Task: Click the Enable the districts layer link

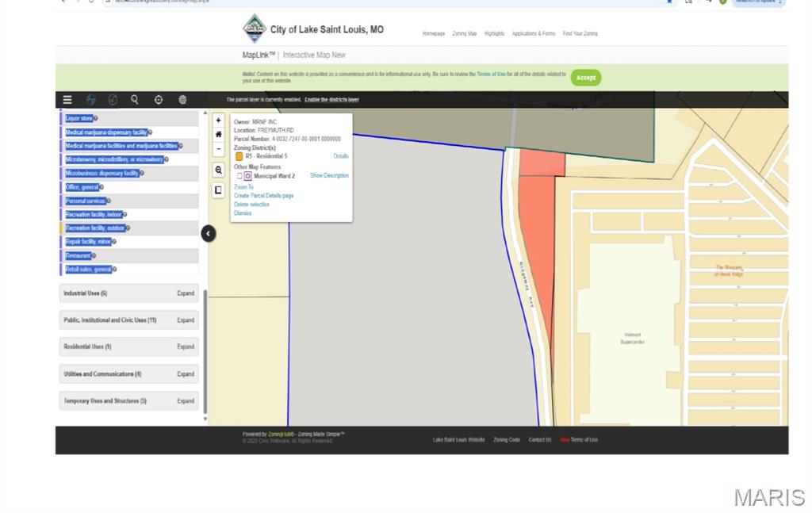Action: point(332,99)
